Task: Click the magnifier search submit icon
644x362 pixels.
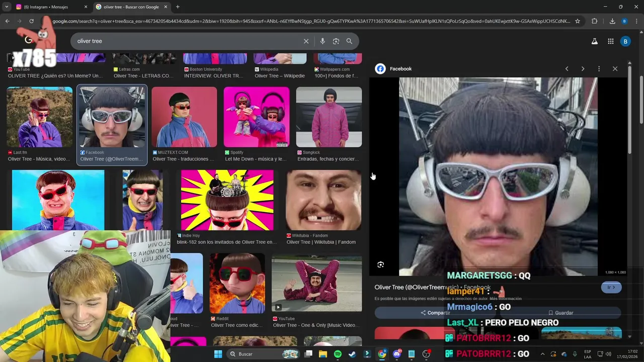Action: coord(349,41)
